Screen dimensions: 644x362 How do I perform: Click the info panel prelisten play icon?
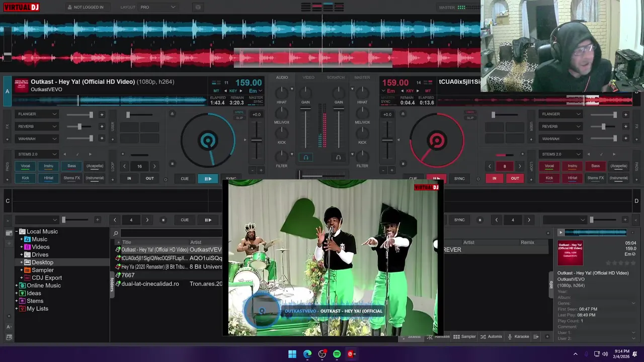[560, 232]
